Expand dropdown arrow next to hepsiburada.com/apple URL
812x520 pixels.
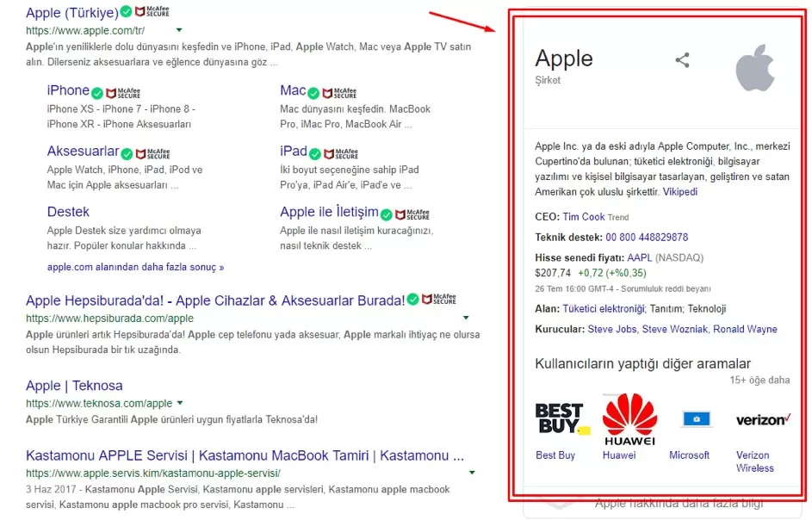tap(466, 318)
